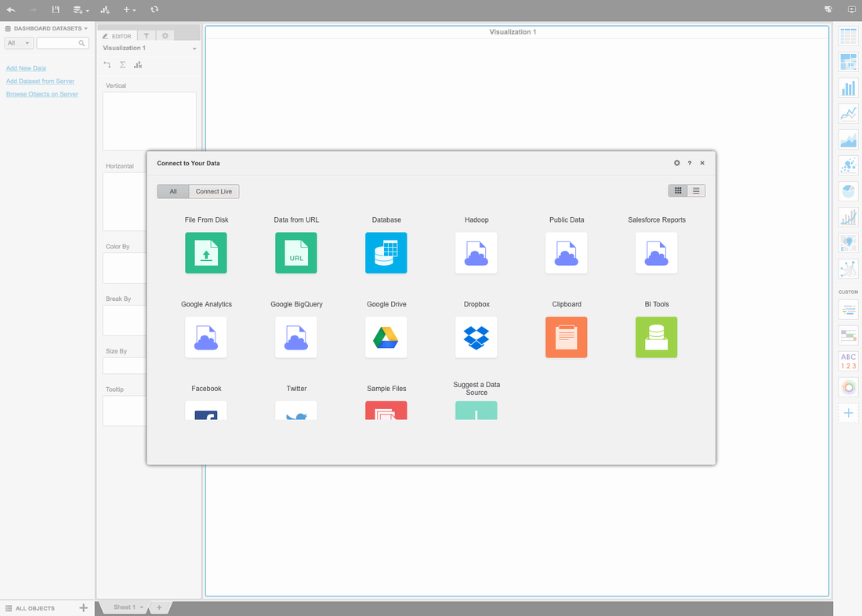Open the All filter dropdown in datasets panel

click(20, 43)
